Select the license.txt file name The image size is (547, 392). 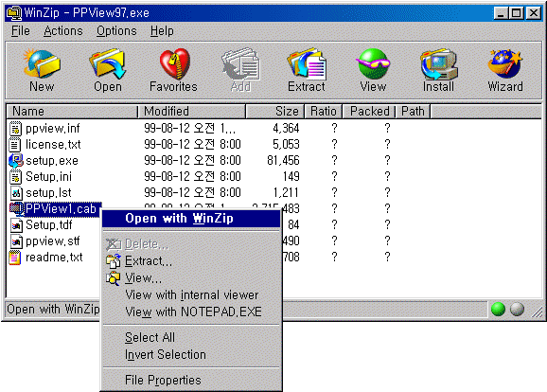pyautogui.click(x=53, y=145)
